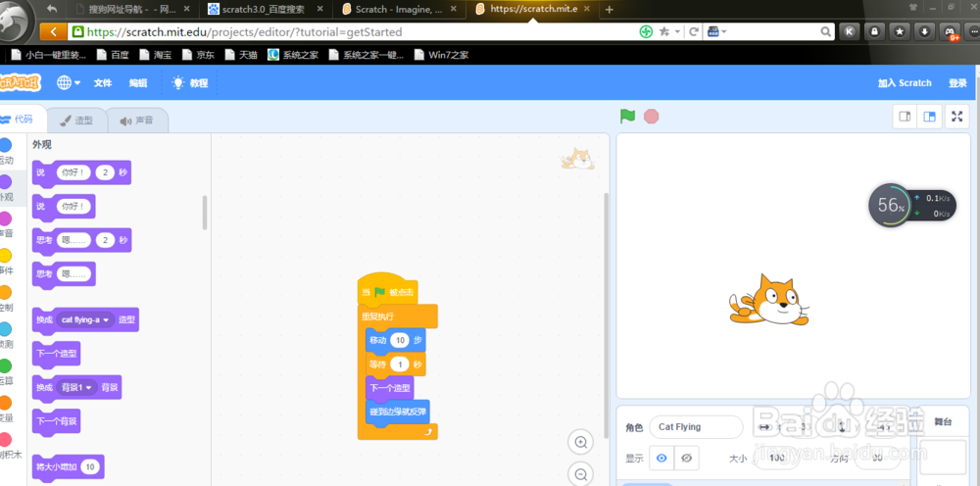The width and height of the screenshot is (980, 486).
Task: Click the browser reload icon
Action: tap(693, 32)
